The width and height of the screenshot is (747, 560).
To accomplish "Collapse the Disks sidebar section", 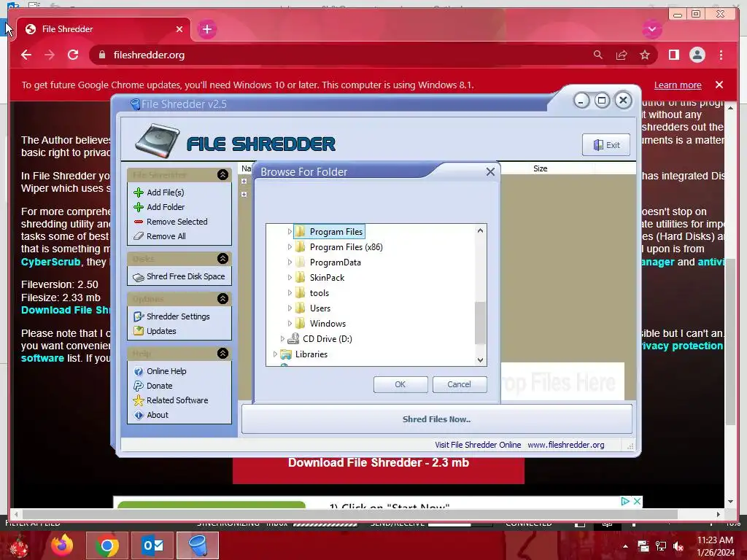I will point(222,259).
